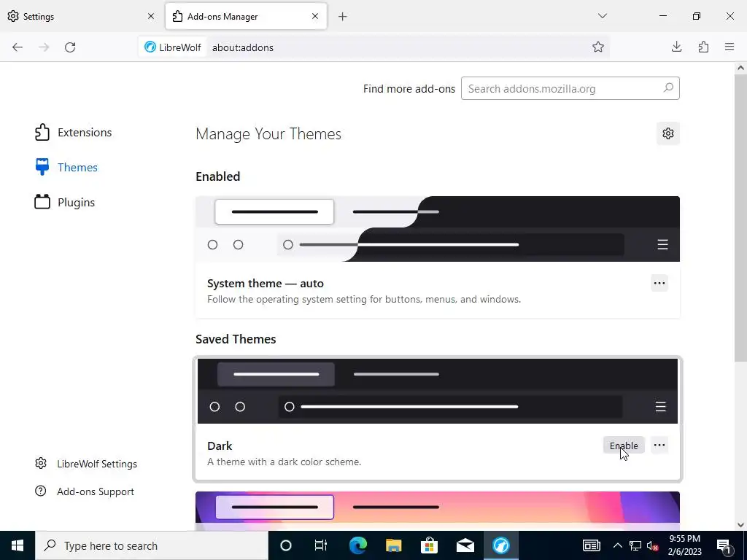Click the taskbar search box
This screenshot has width=747, height=560.
click(152, 545)
